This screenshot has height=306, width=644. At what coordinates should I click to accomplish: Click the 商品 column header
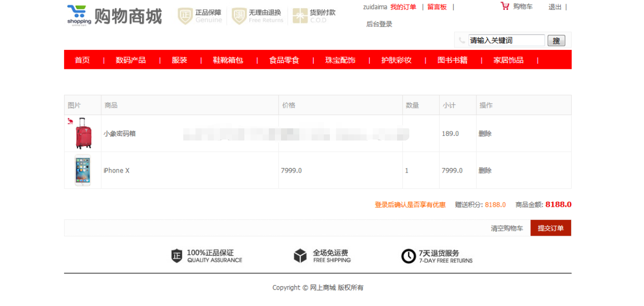111,105
